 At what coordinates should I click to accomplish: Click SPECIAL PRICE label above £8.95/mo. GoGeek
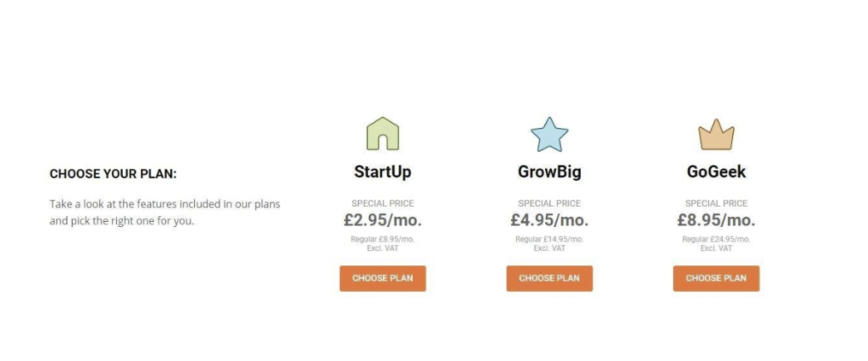click(x=715, y=203)
